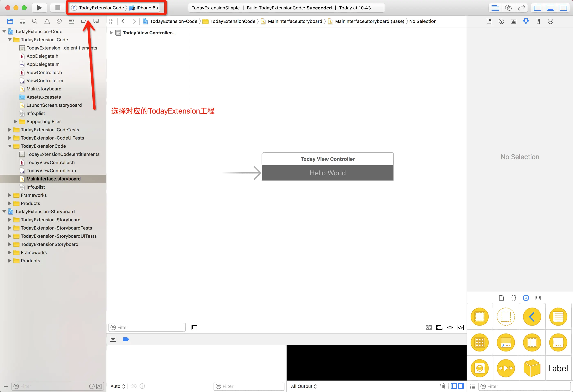Show the Quick Help inspector
Screen dimensions: 573x392
coord(501,21)
